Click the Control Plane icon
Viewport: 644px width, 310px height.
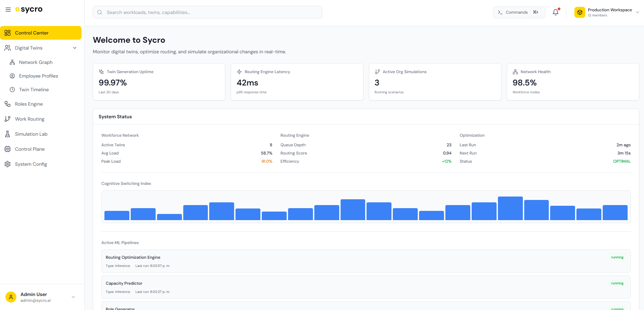[8, 149]
